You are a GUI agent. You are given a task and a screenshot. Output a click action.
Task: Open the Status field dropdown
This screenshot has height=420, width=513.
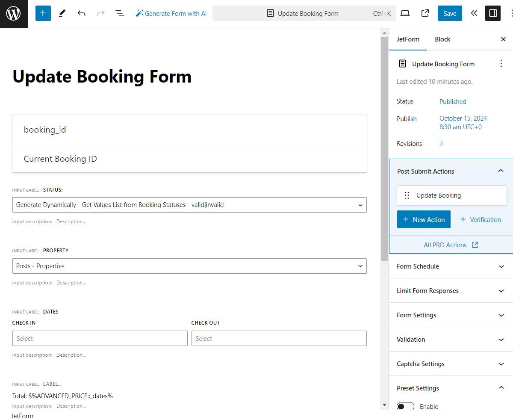[x=189, y=205]
